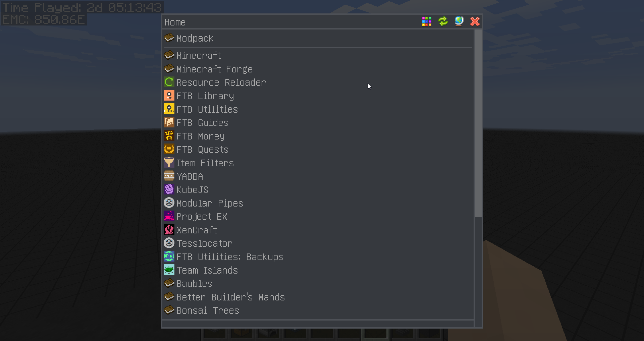The image size is (644, 341).
Task: Click the Resource Reloader green icon
Action: (169, 82)
